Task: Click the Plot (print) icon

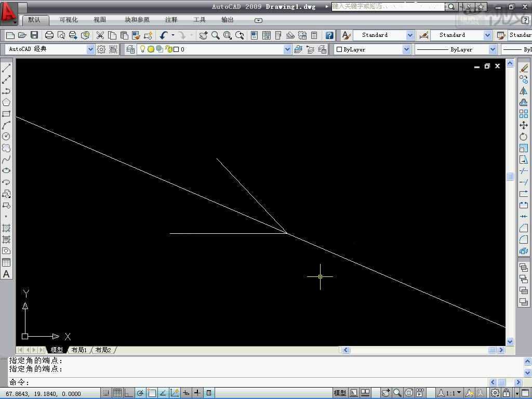Action: [x=49, y=35]
